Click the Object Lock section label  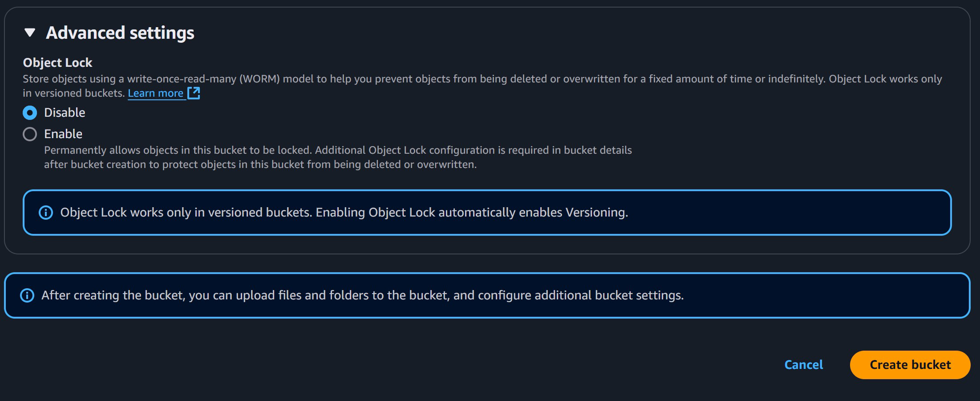tap(57, 63)
